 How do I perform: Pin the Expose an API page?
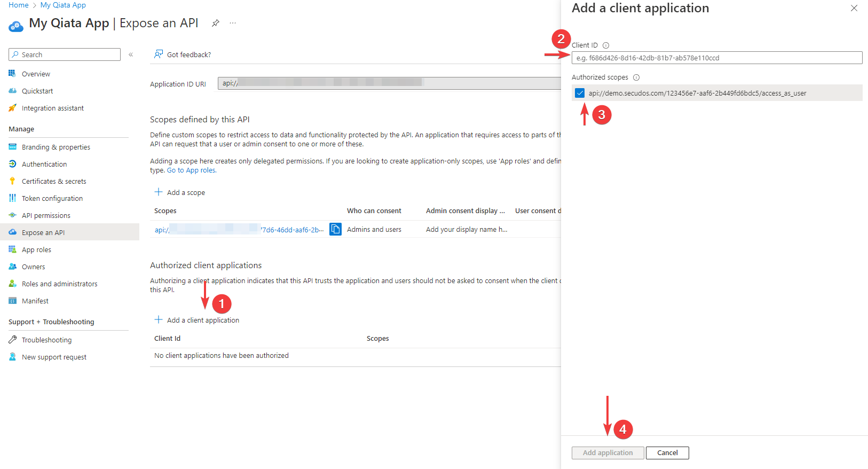coord(216,23)
